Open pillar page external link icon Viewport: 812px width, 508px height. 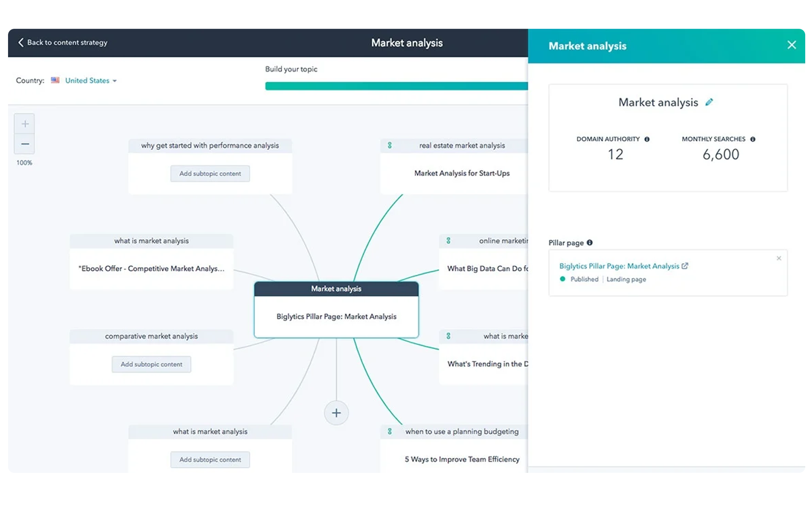[x=685, y=266]
